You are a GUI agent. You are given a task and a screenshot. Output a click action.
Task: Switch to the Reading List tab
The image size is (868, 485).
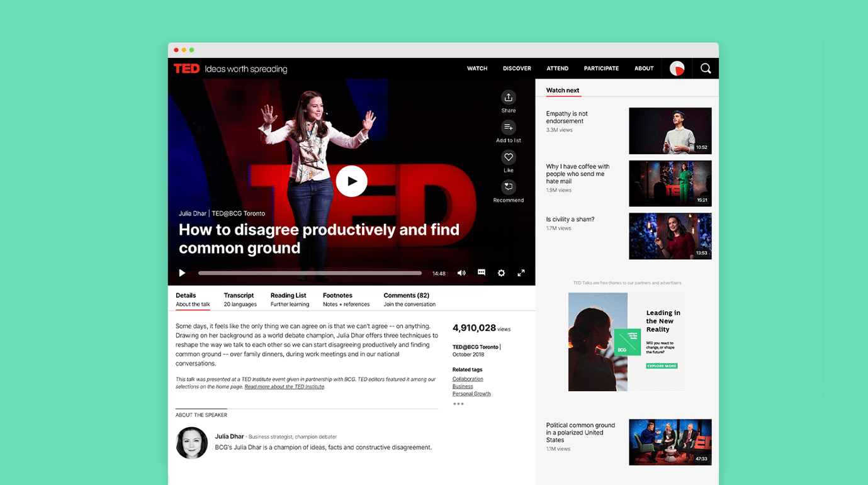[290, 299]
